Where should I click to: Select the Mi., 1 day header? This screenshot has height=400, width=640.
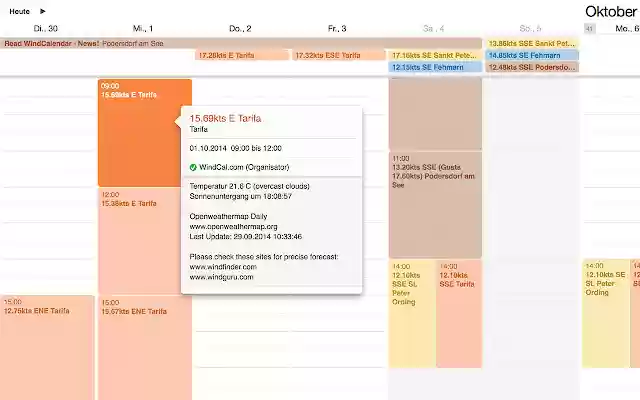pyautogui.click(x=143, y=29)
